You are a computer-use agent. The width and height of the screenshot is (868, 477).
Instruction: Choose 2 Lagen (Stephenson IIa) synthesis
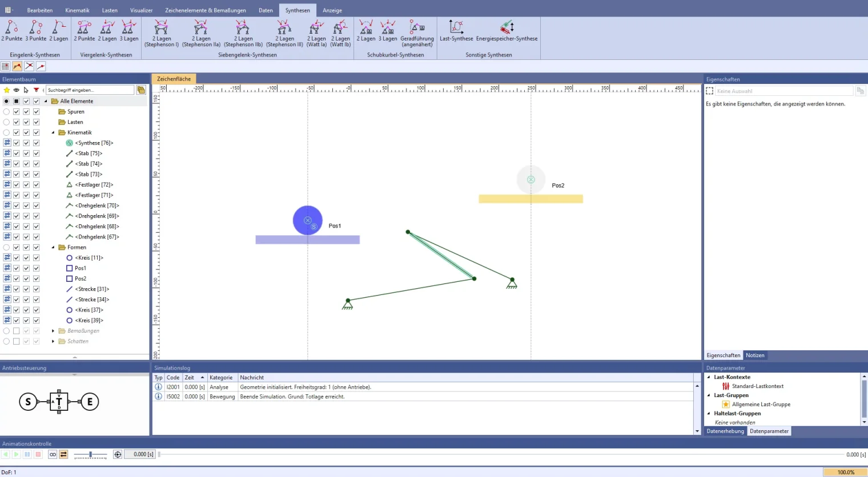click(x=201, y=33)
